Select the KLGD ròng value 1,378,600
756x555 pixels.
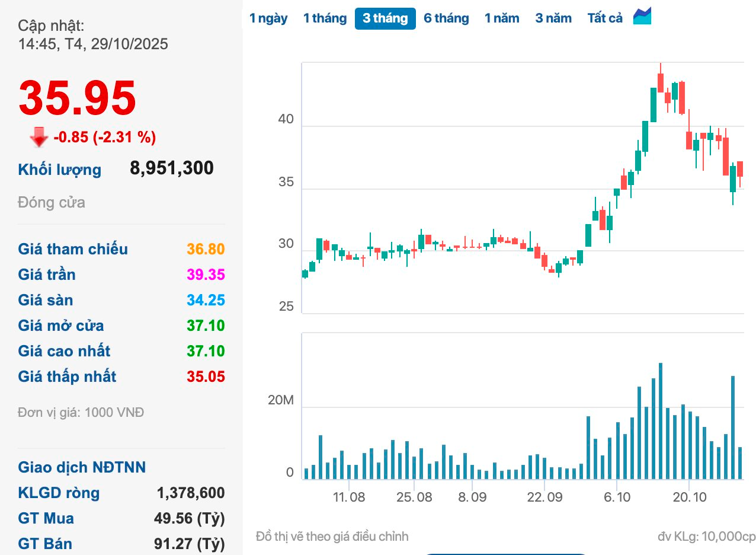pos(190,493)
